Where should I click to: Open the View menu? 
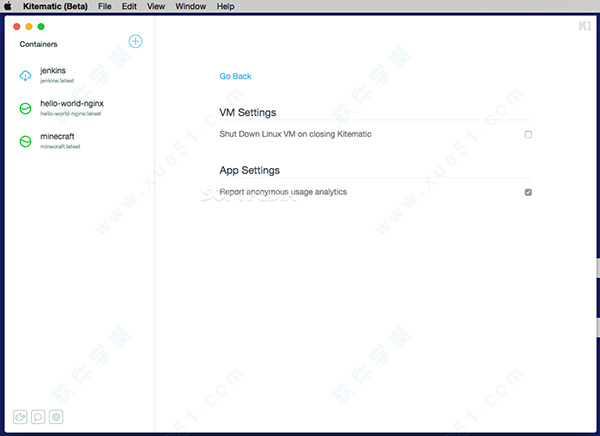coord(156,7)
